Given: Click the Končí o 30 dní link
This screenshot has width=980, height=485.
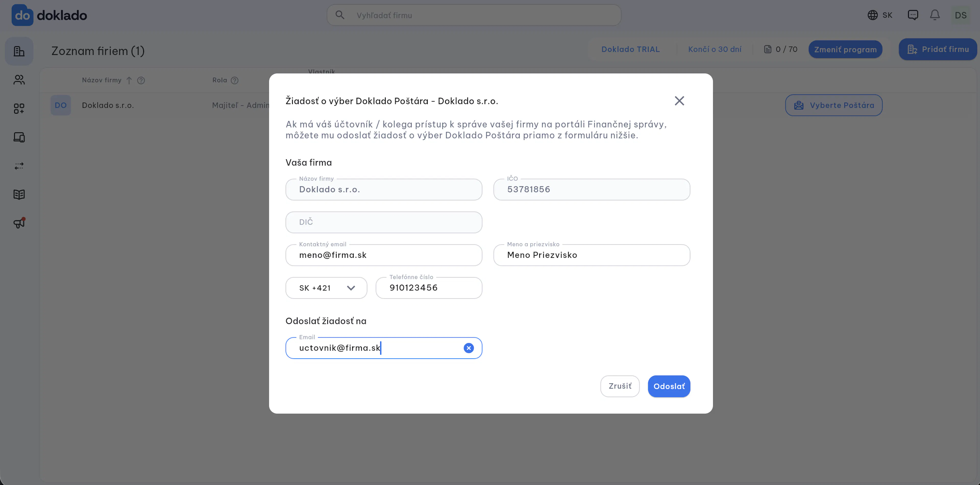Looking at the screenshot, I should click(715, 50).
